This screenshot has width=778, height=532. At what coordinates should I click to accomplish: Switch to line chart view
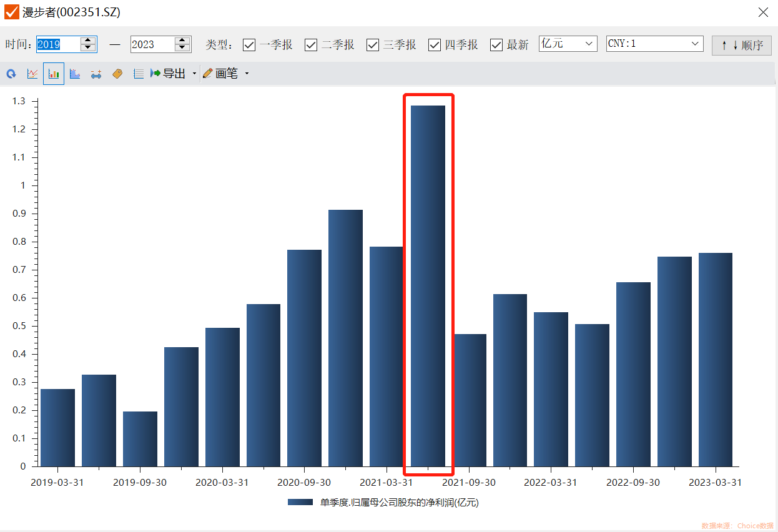coord(32,74)
